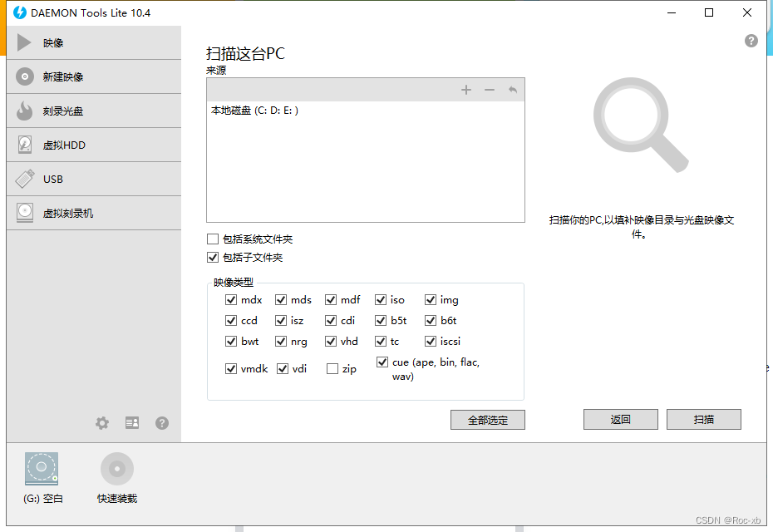Toggle the b6t image type checkbox

coord(431,321)
